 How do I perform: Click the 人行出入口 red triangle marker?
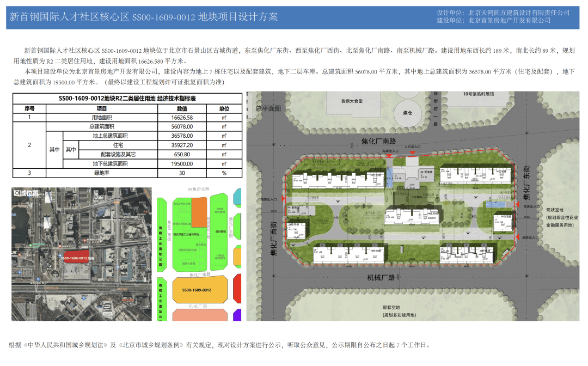412,153
